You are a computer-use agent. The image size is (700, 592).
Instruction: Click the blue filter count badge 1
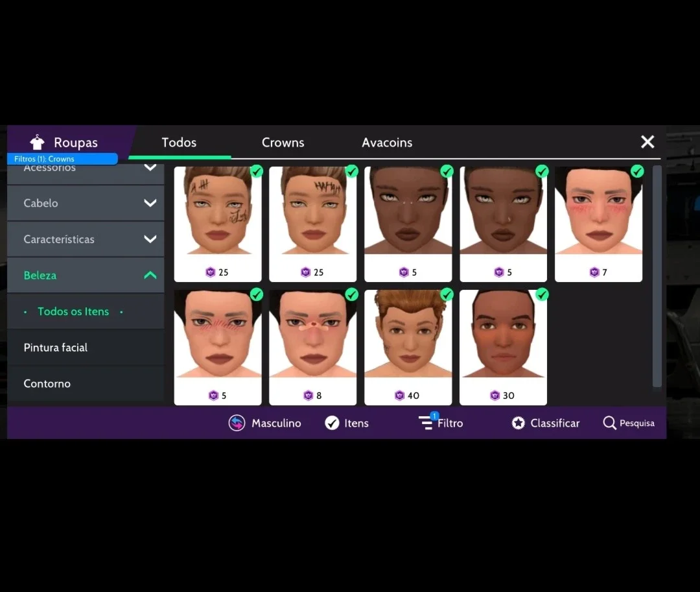click(434, 416)
